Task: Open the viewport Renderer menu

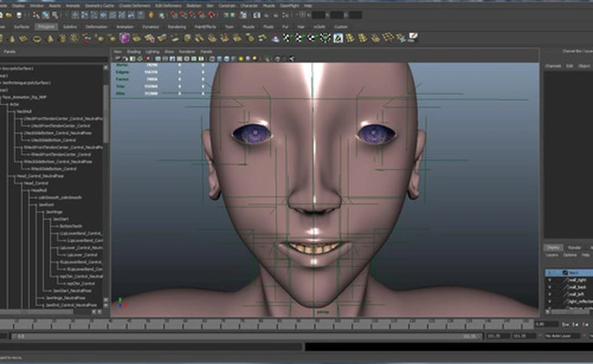Action: pos(187,52)
